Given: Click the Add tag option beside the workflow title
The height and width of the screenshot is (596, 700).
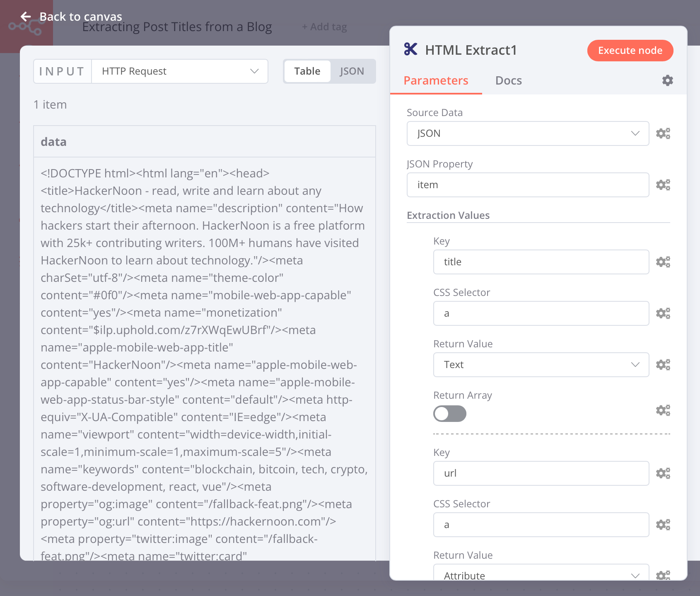Looking at the screenshot, I should (x=324, y=27).
